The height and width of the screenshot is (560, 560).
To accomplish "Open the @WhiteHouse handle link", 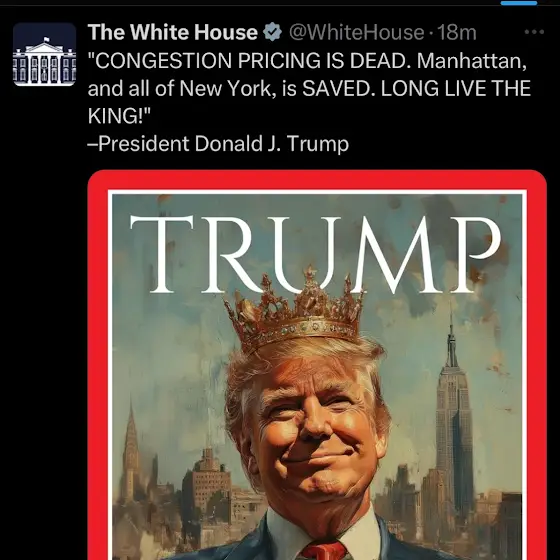I will pos(356,32).
